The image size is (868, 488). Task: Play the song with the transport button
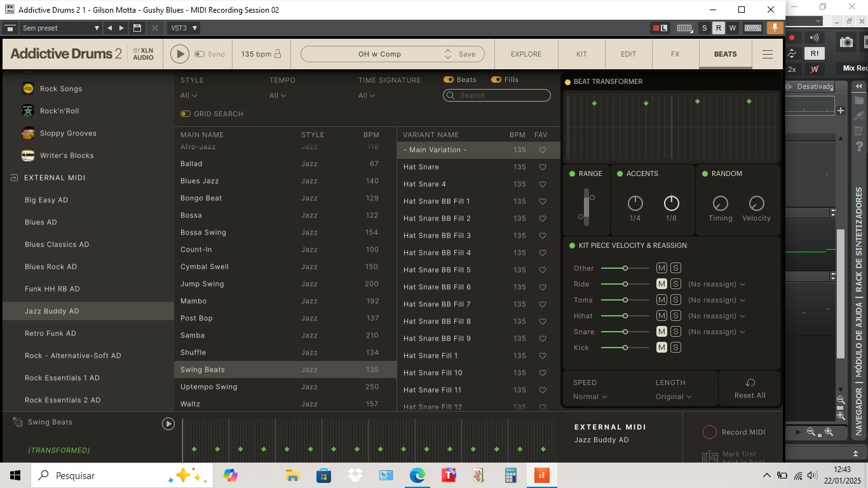click(x=180, y=54)
